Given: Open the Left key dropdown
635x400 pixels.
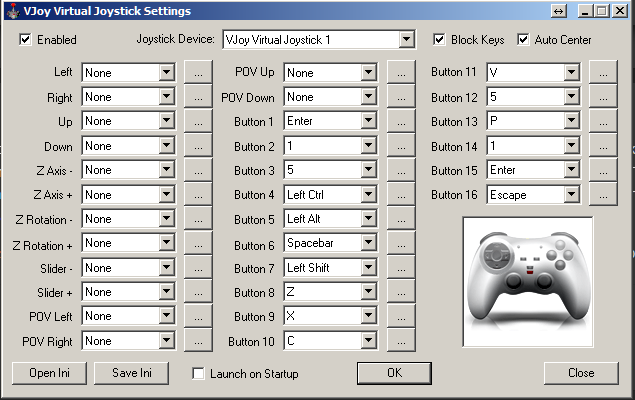Looking at the screenshot, I should [166, 73].
